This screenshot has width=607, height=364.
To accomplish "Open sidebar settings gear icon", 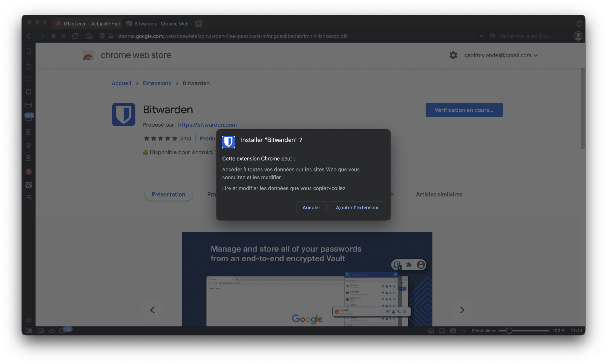I will [28, 320].
